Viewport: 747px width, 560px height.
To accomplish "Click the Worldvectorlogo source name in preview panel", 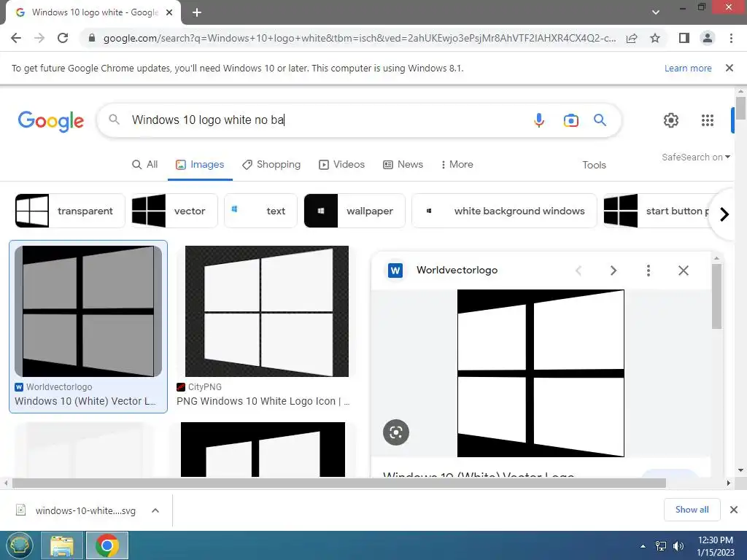I will tap(457, 270).
